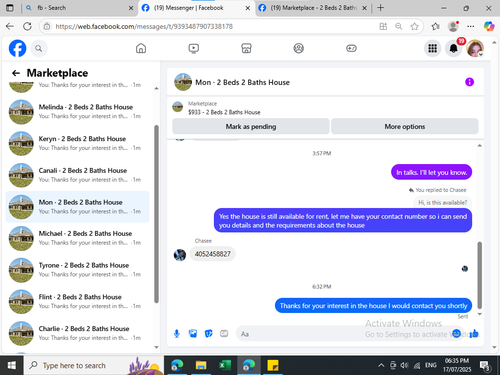Viewport: 500px width, 375px height.
Task: Refresh the page
Action: 27,26
